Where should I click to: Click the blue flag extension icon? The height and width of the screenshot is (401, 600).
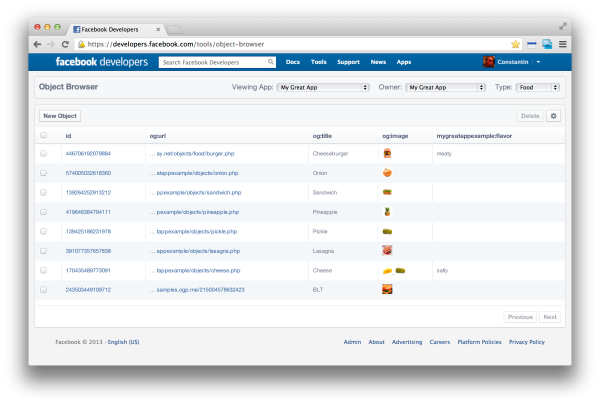pyautogui.click(x=532, y=44)
